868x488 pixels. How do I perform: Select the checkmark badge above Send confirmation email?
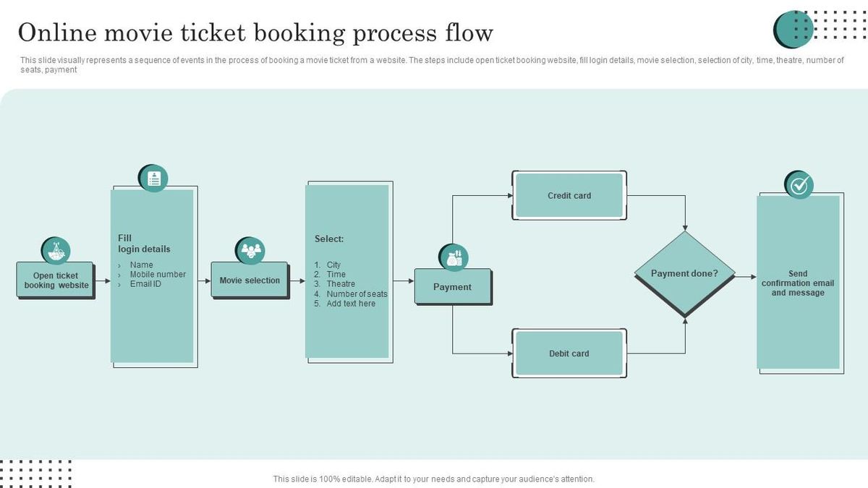click(x=798, y=184)
